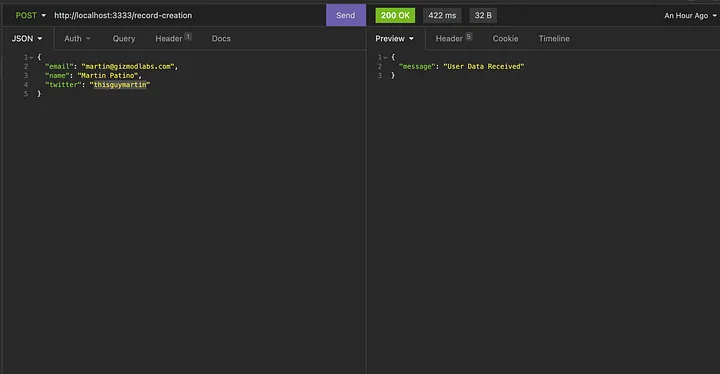Click the "twitter" key in request body
Viewport: 720px width, 374px height.
click(63, 85)
